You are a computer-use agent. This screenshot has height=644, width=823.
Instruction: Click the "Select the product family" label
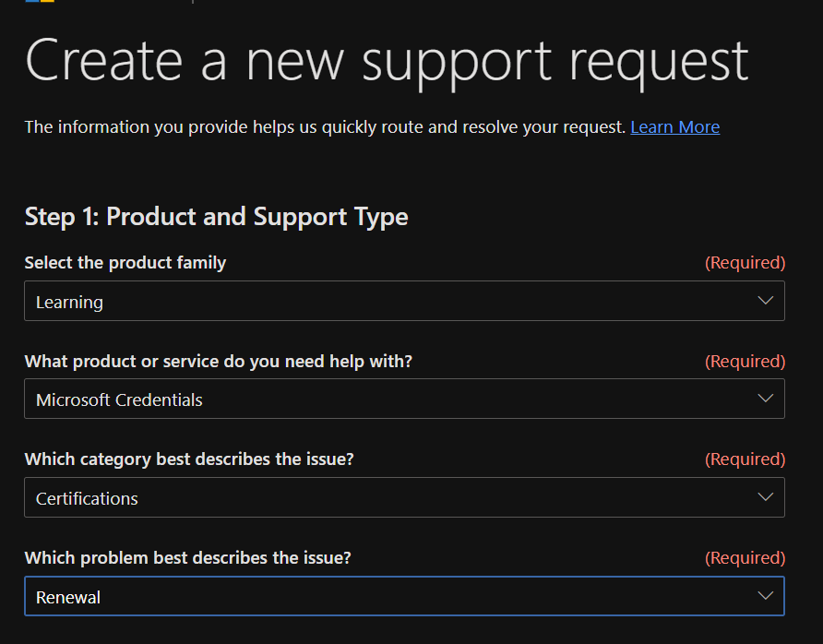[125, 262]
